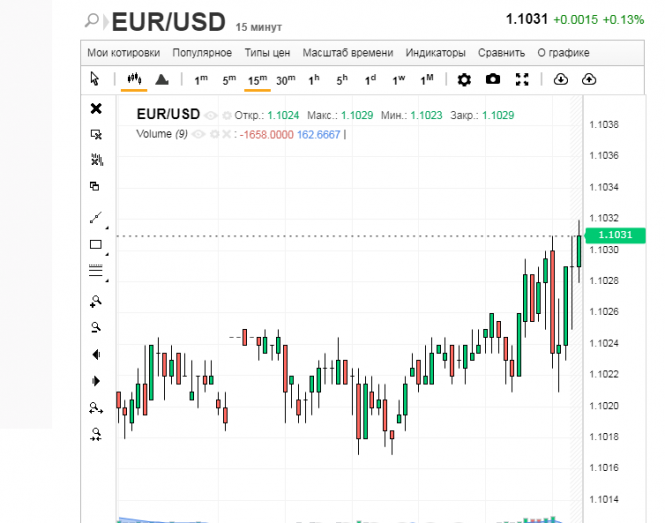
Task: Toggle EUR/USD series visibility eye
Action: click(x=211, y=115)
